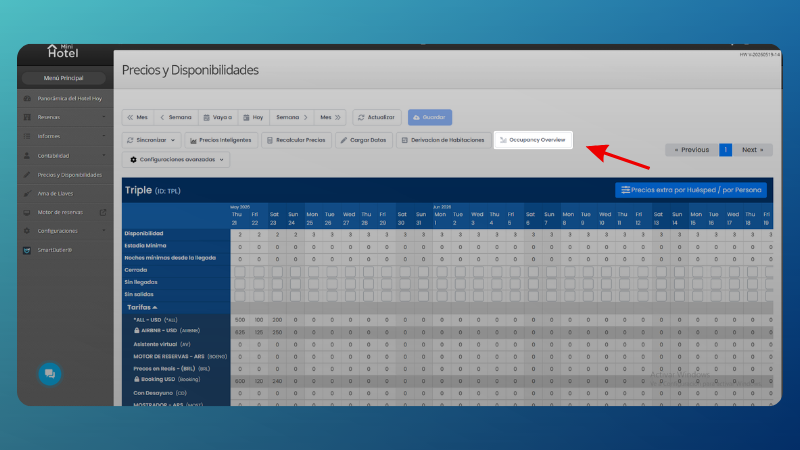This screenshot has width=800, height=450.
Task: Click the Triple (ID: TPL) room heading
Action: pyautogui.click(x=153, y=190)
